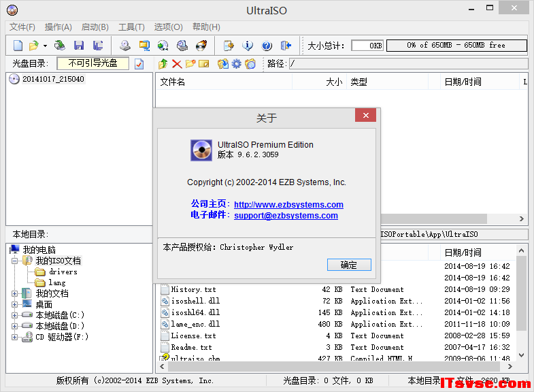Click the New blank document icon
534x392 pixels.
tap(18, 46)
